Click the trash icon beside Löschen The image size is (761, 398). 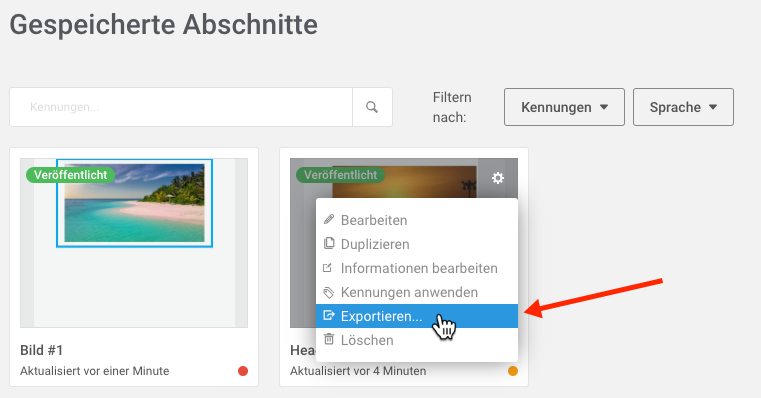point(329,339)
